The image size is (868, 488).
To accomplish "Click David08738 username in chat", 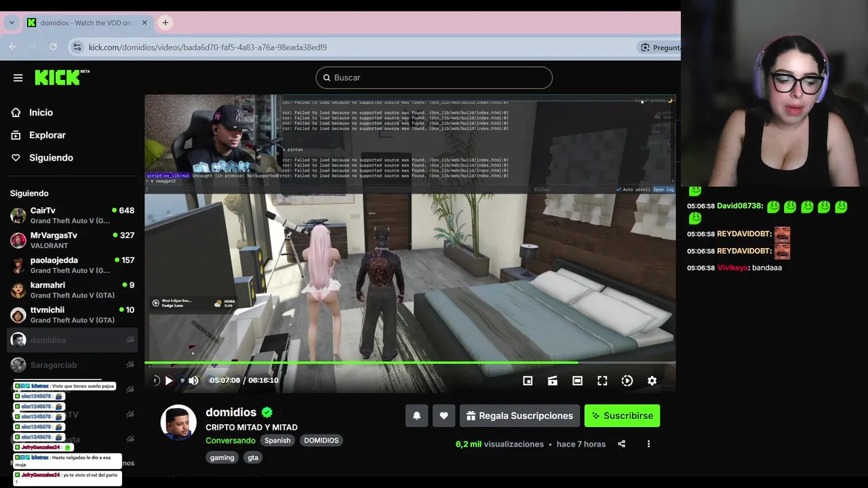I will 740,205.
